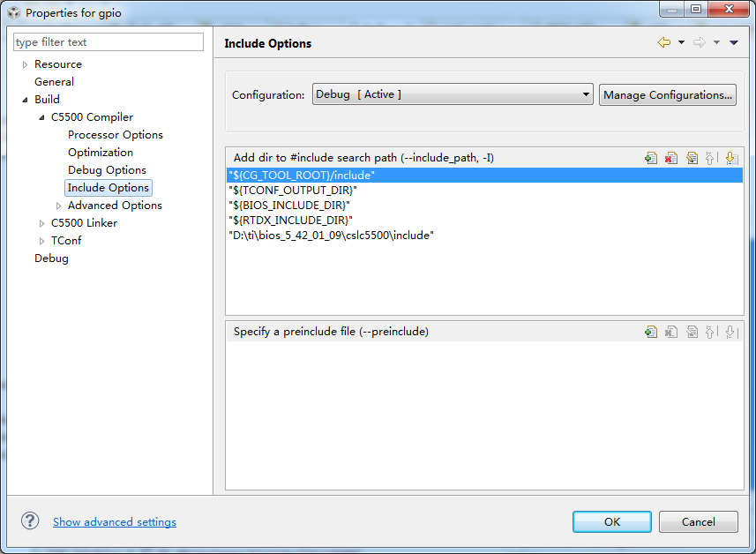Select Processor Options tree item
This screenshot has width=756, height=554.
point(116,135)
